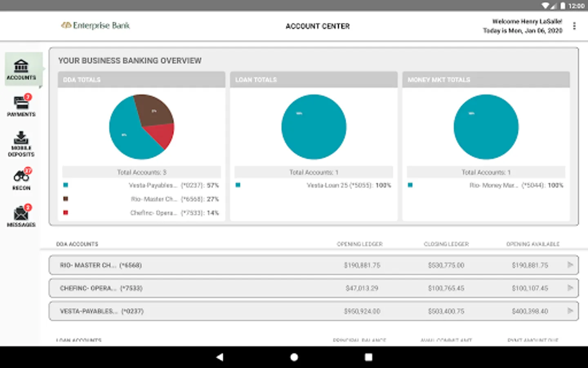588x368 pixels.
Task: Tap the Android Home navigation button
Action: 294,357
